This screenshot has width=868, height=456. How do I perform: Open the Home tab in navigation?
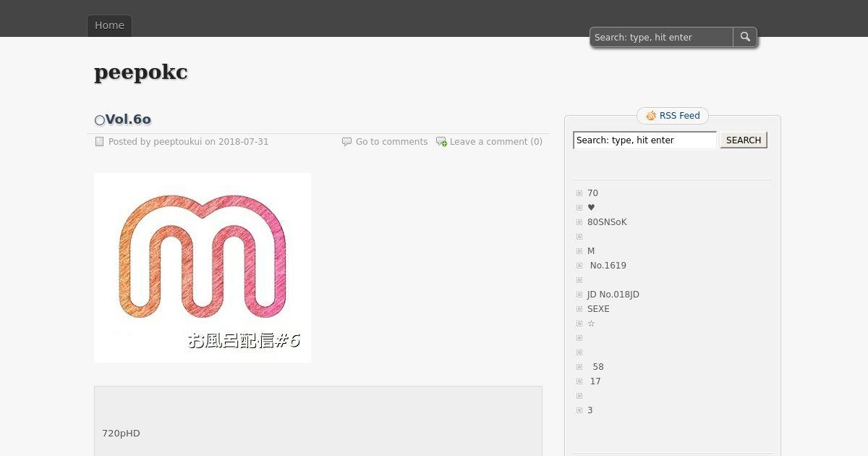tap(109, 25)
